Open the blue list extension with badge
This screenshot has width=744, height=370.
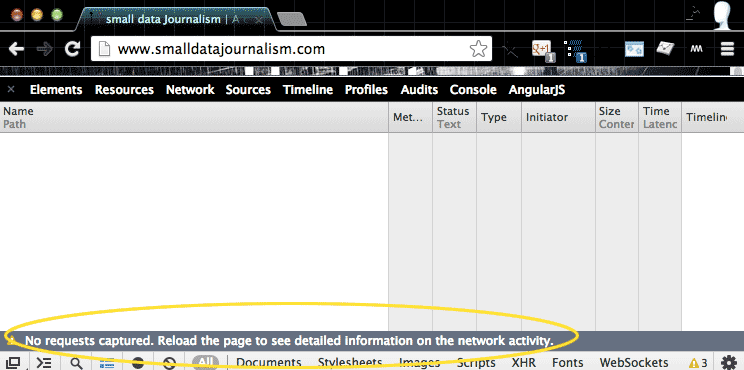pyautogui.click(x=575, y=51)
